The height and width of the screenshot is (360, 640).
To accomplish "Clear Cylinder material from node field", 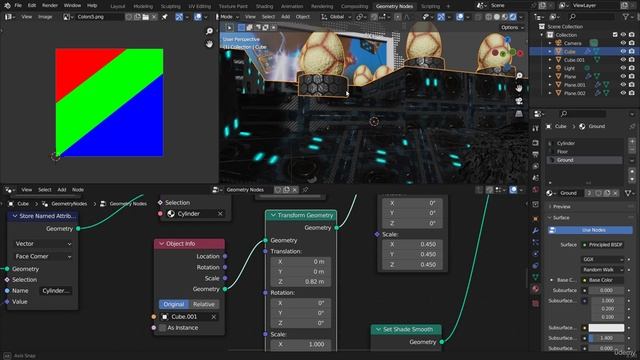I will 220,213.
